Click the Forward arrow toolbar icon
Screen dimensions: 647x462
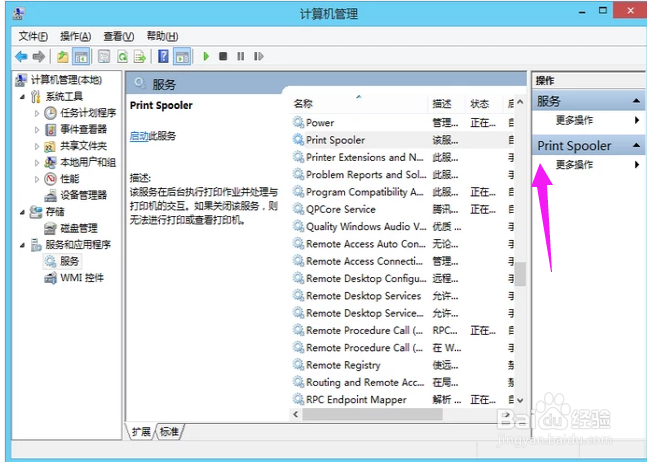point(39,57)
